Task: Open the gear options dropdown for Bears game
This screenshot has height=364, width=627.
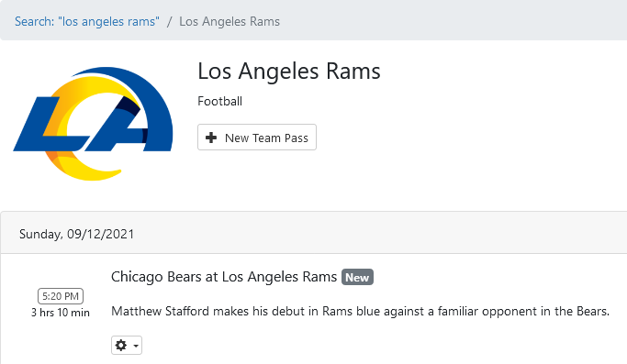Action: click(127, 346)
